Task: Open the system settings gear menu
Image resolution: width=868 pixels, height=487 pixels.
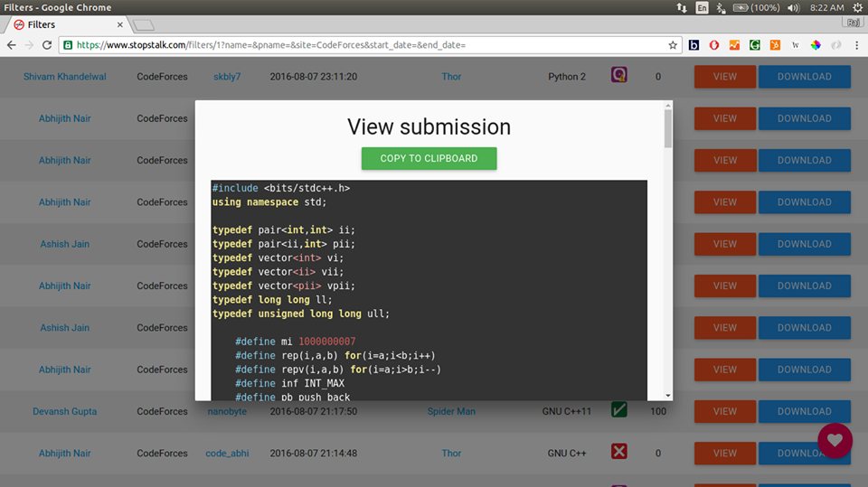Action: point(857,8)
